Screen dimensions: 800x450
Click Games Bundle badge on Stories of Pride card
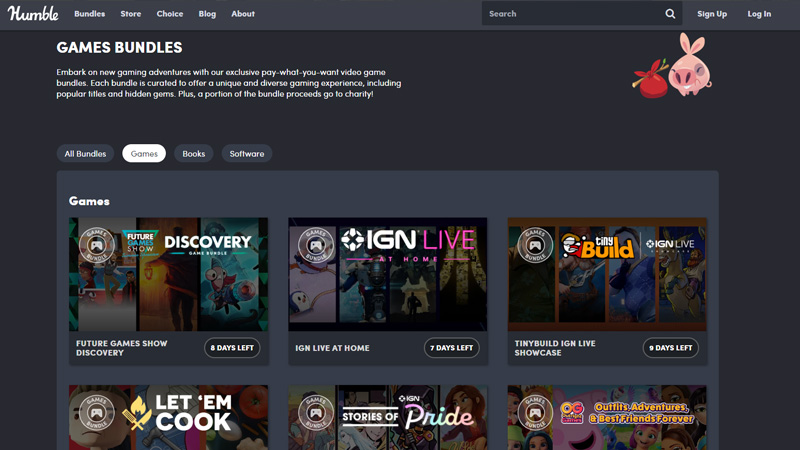(x=316, y=412)
